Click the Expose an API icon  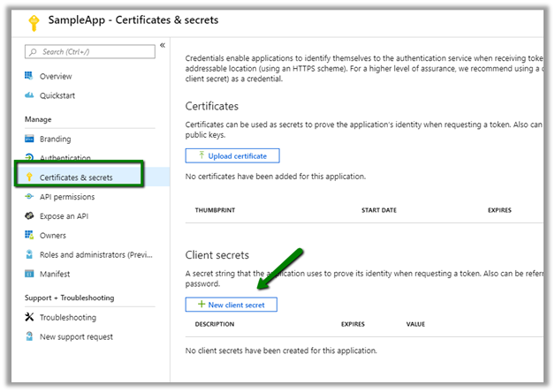click(29, 216)
